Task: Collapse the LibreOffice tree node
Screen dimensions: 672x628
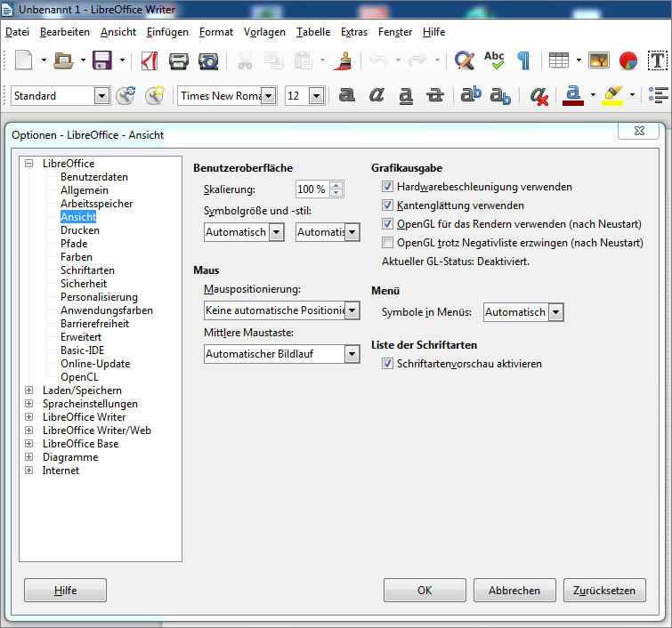Action: [x=28, y=163]
